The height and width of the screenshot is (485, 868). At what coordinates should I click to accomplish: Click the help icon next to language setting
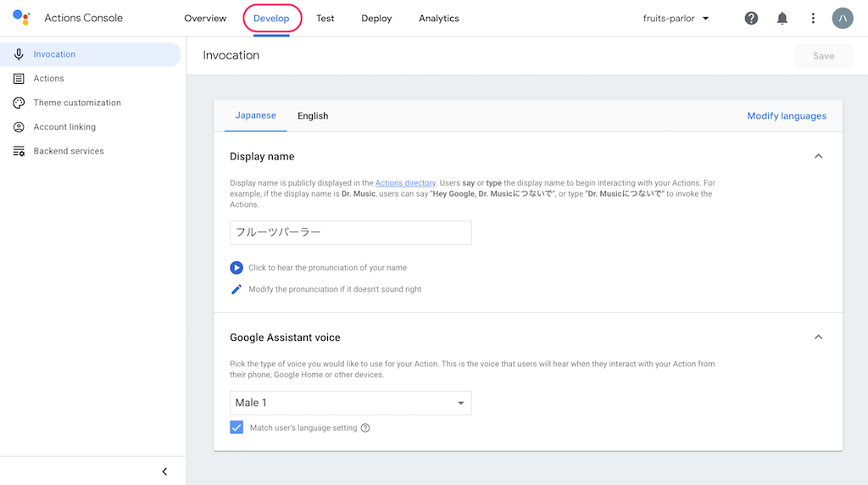365,428
